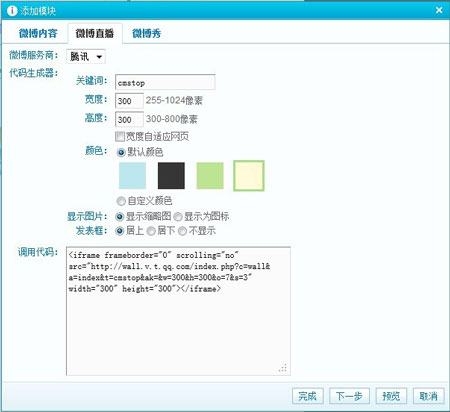The image size is (450, 412).
Task: Enable the 宽度自适应网页 checkbox
Action: click(120, 136)
